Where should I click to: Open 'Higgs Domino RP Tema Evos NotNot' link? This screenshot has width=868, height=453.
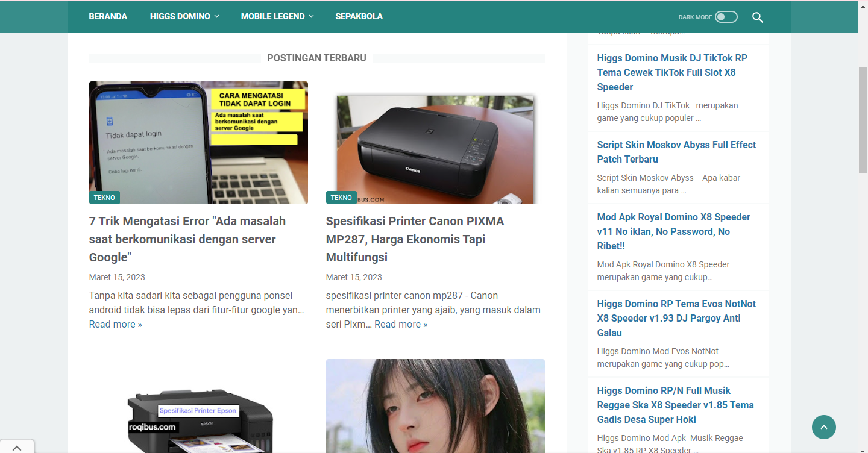[676, 318]
